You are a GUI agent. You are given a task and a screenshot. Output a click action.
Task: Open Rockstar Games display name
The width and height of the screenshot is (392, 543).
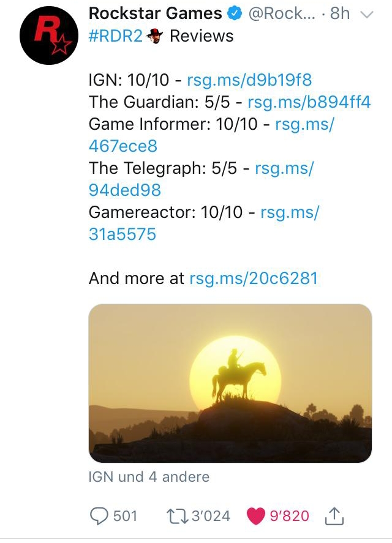156,13
